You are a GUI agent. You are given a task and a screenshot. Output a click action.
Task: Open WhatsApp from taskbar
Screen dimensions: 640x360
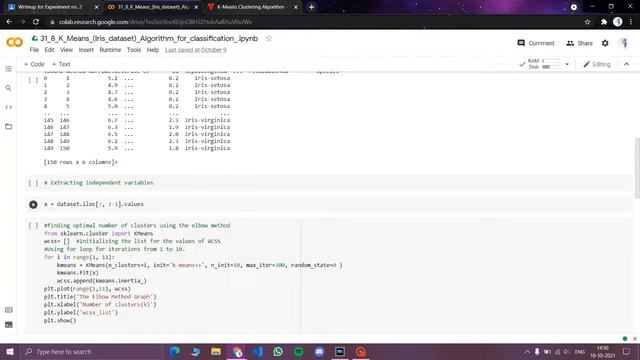(278, 351)
